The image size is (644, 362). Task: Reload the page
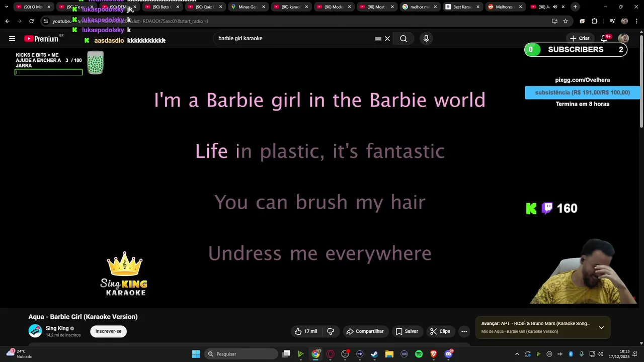coord(31,21)
